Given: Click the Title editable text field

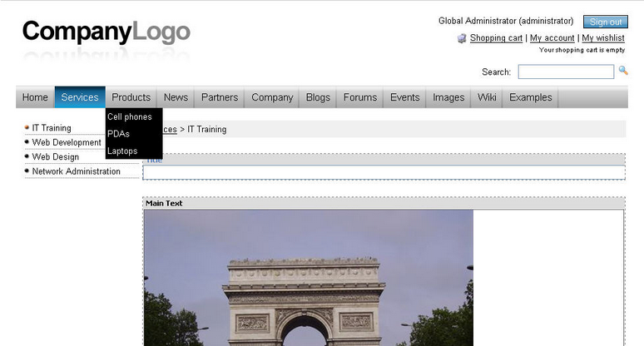Looking at the screenshot, I should 384,173.
